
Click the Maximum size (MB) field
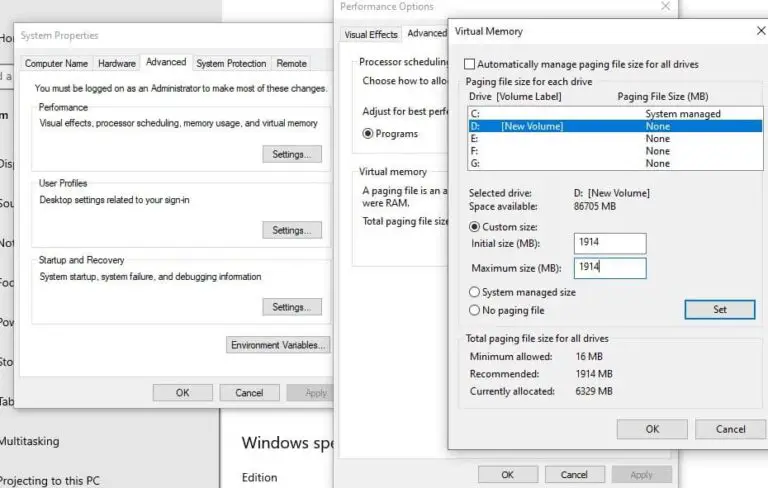[610, 268]
